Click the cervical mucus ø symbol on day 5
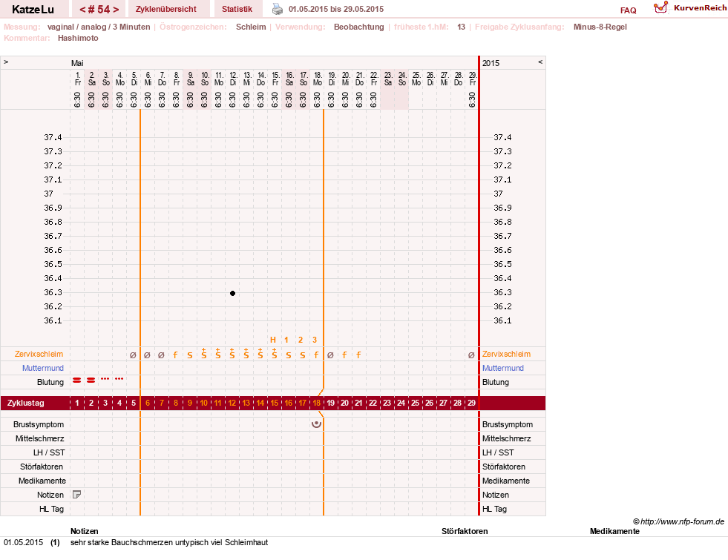728x560 pixels. pos(134,355)
